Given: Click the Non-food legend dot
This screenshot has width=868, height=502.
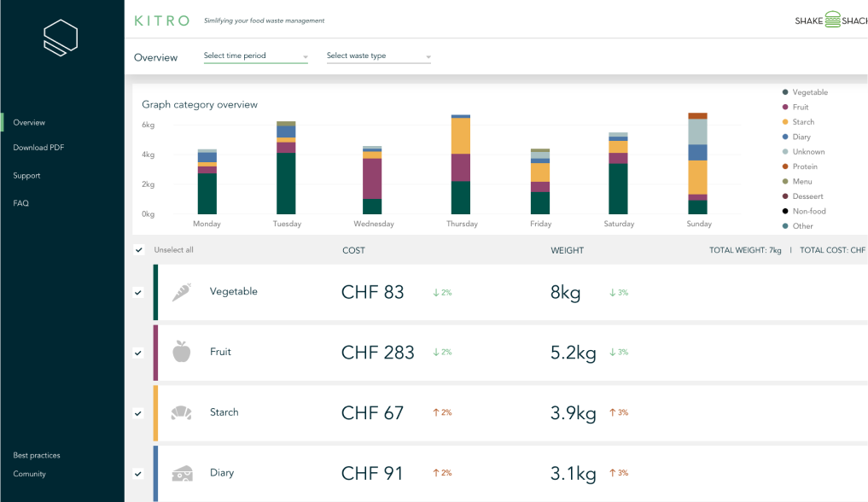Looking at the screenshot, I should tap(785, 211).
